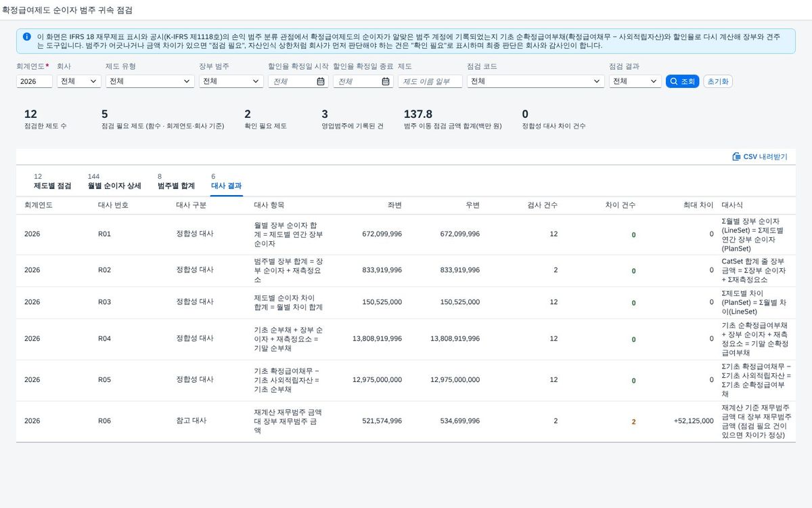The height and width of the screenshot is (508, 812).
Task: Open calendar picker for 할인율 확정일 시작
Action: click(321, 81)
